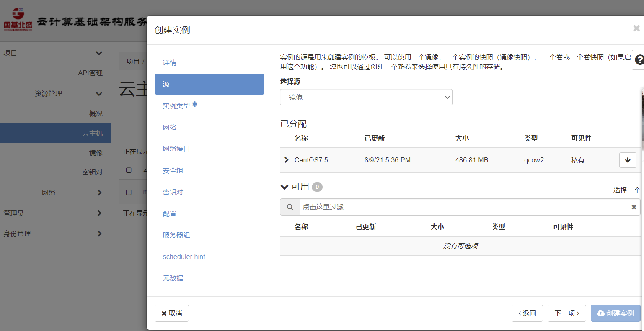The height and width of the screenshot is (331, 644).
Task: Tick the first instance row checkbox
Action: (129, 192)
